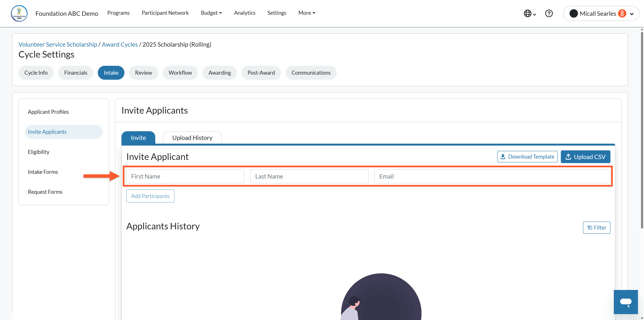
Task: Open the Applicants History Filter button
Action: pyautogui.click(x=597, y=227)
